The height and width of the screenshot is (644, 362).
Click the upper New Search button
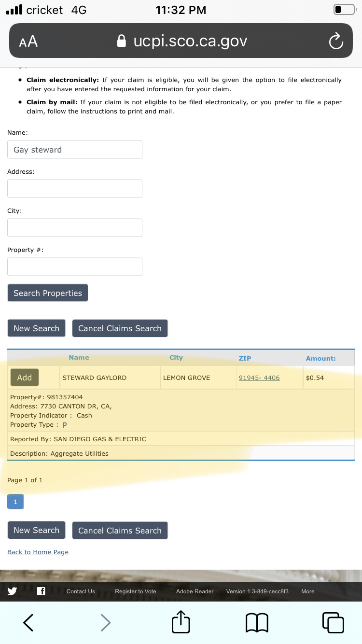pyautogui.click(x=36, y=328)
